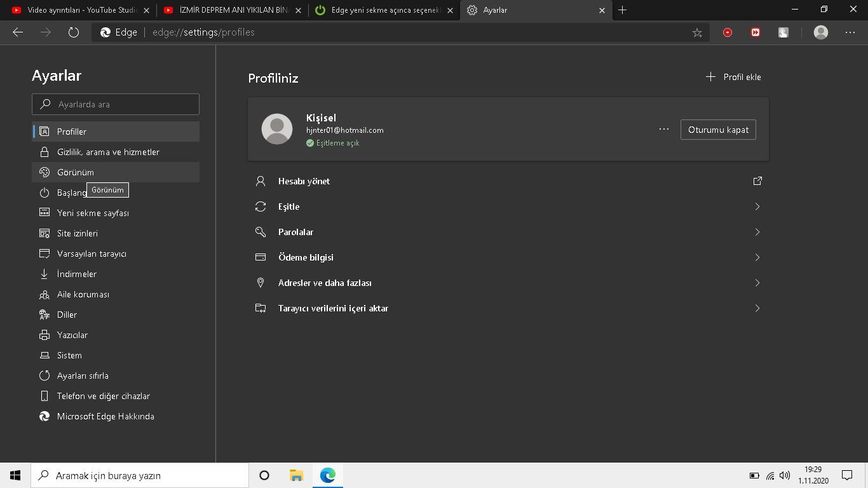Reload the current page
Viewport: 868px width, 488px height.
(74, 32)
